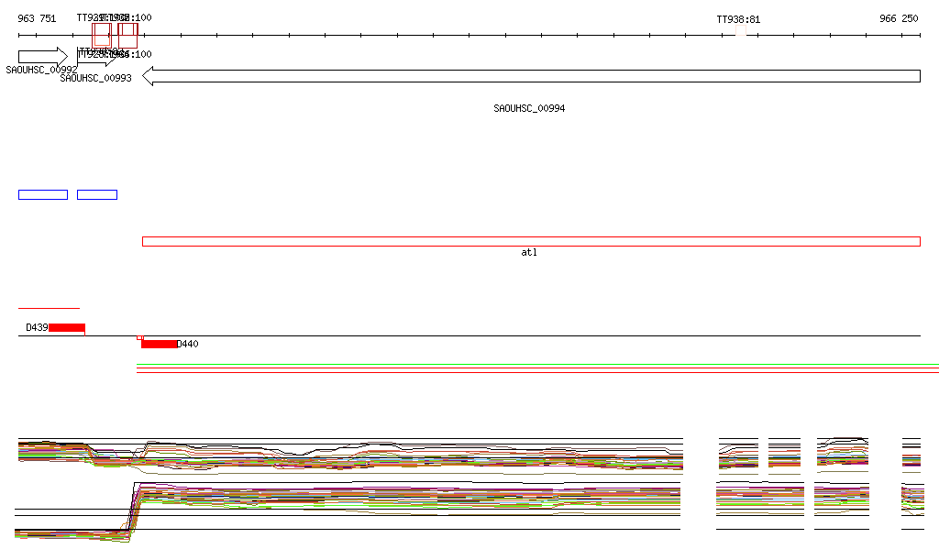This screenshot has height=560, width=939.
Task: Select the SAOUHSC_00992 gene arrow
Action: pyautogui.click(x=43, y=57)
